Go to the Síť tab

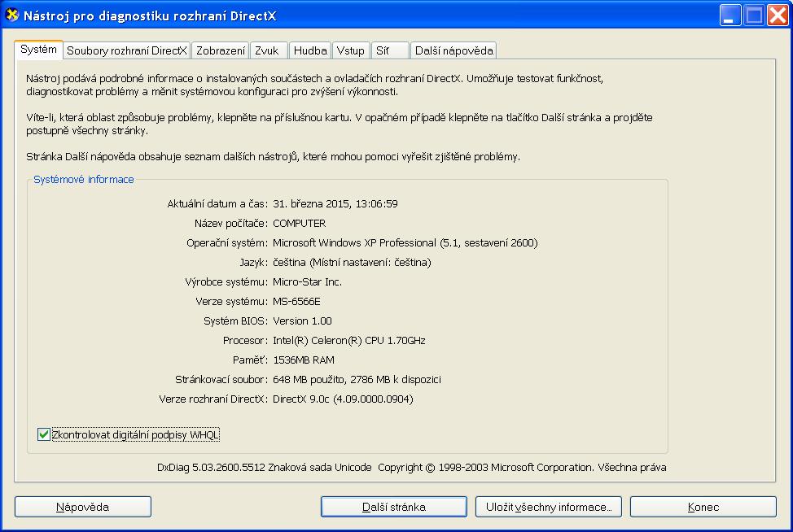click(x=390, y=50)
